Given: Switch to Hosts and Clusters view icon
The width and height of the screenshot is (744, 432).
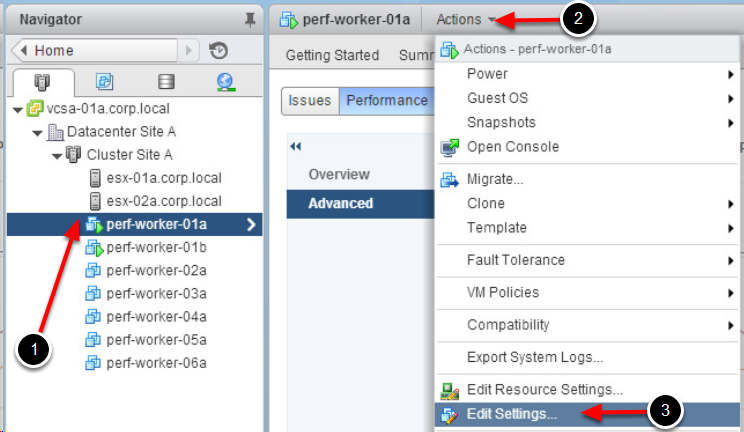Looking at the screenshot, I should (x=42, y=82).
